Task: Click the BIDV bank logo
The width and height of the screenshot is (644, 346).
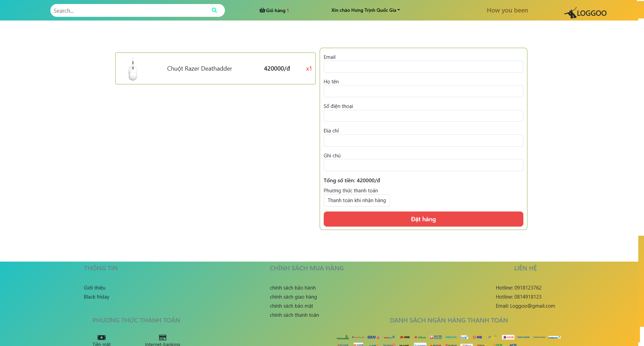Action: point(373,337)
